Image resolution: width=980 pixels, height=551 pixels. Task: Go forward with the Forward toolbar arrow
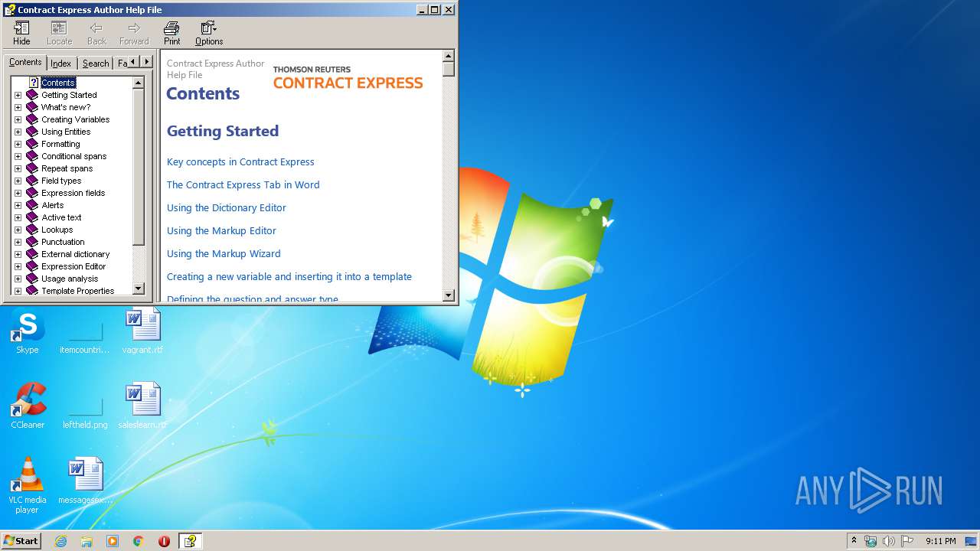pyautogui.click(x=134, y=33)
